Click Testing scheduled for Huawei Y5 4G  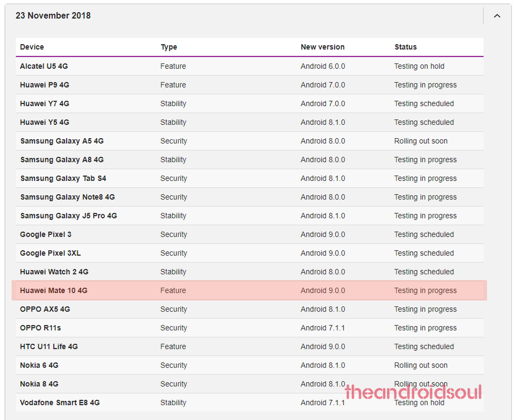[424, 122]
